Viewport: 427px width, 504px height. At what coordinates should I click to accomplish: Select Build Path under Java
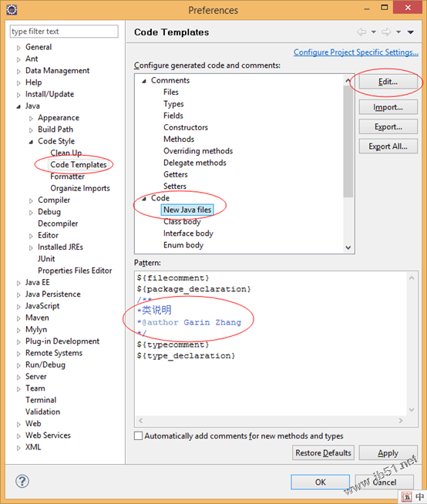tap(55, 129)
